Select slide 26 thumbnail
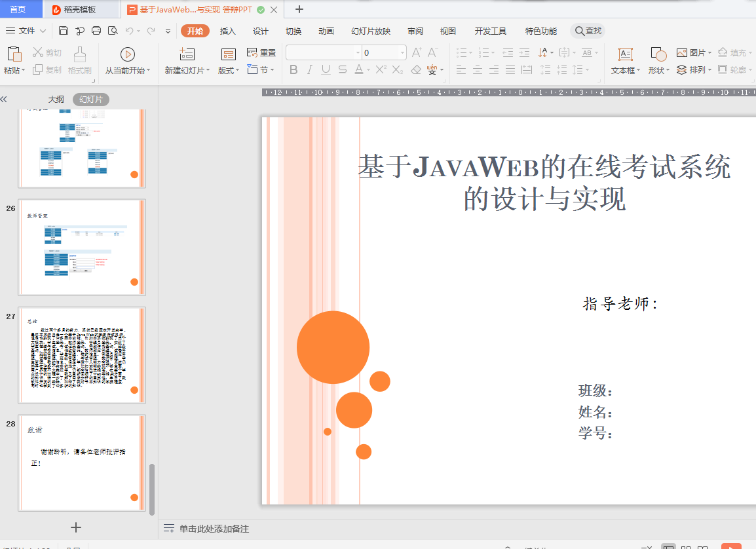This screenshot has height=549, width=756. click(x=82, y=247)
